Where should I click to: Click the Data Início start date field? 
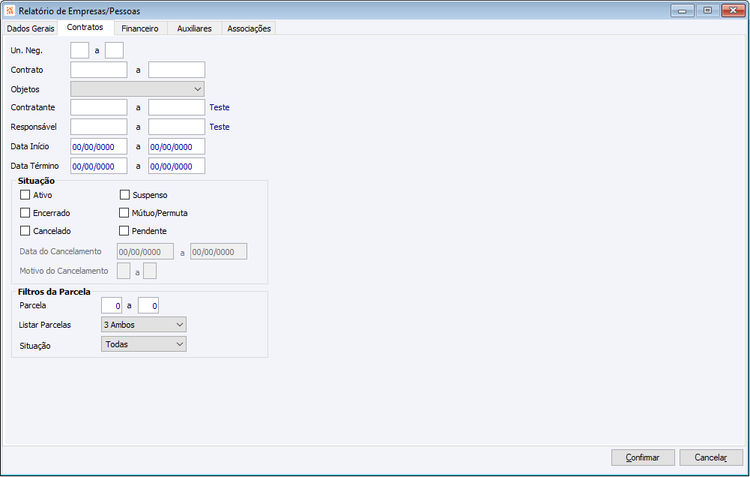99,146
